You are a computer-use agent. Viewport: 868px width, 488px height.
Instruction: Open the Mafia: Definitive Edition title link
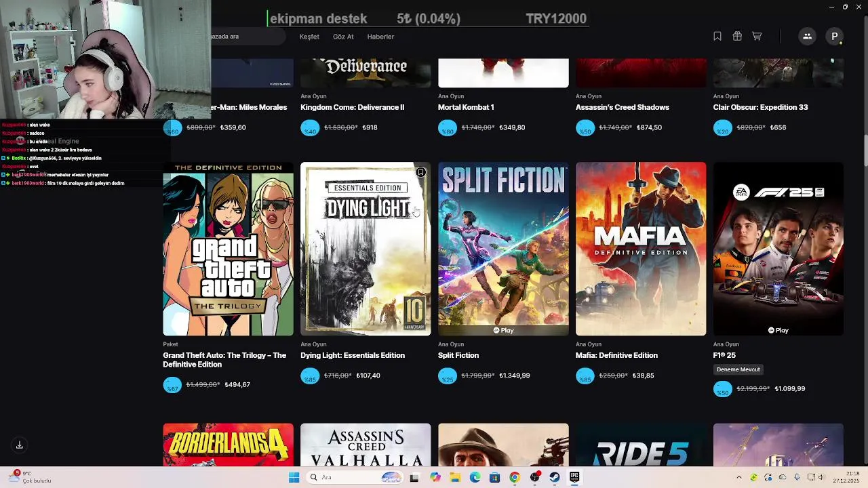tap(616, 355)
